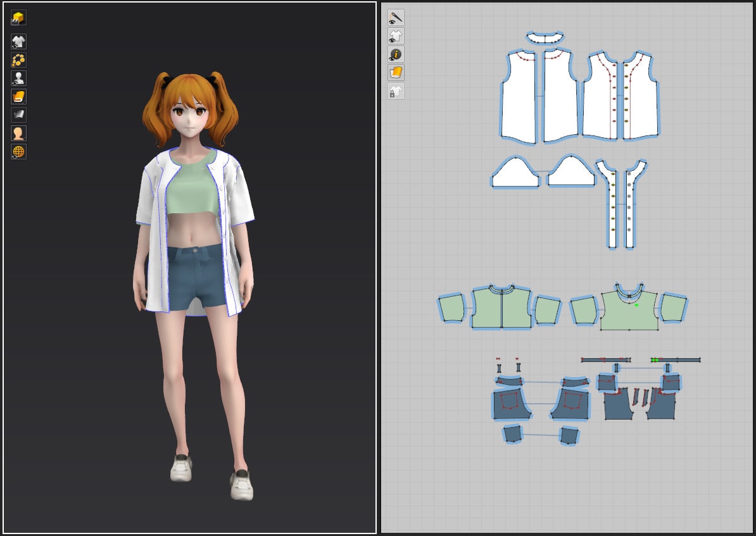Click the yellow dotted ring arrangement points icon
This screenshot has width=756, height=536.
(x=18, y=59)
